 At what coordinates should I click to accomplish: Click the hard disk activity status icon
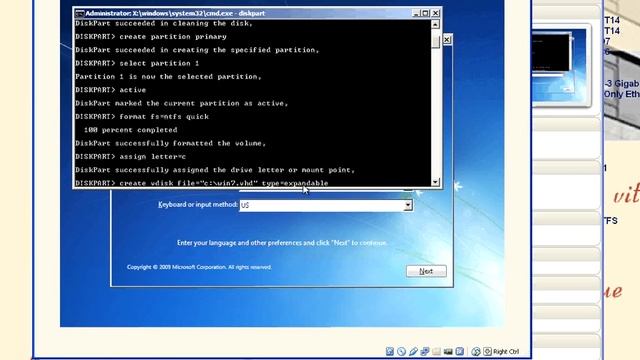click(x=390, y=351)
